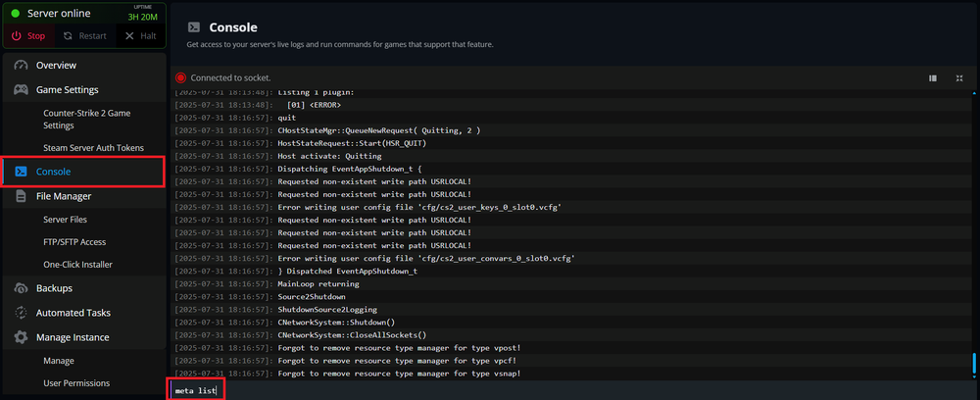
Task: Click log line mentioning cs2_user_convars_0_slot0.vcfg
Action: coord(426,258)
